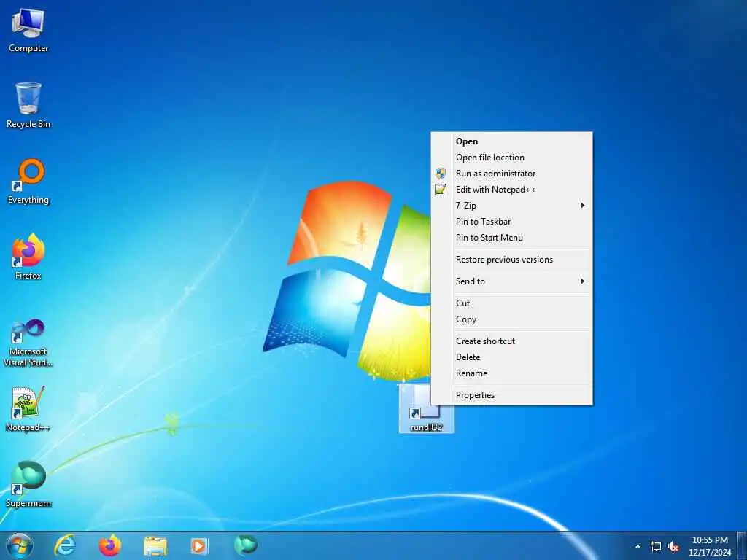Select the Microsoft Visual Studio shortcut
The image size is (747, 560).
point(28,343)
